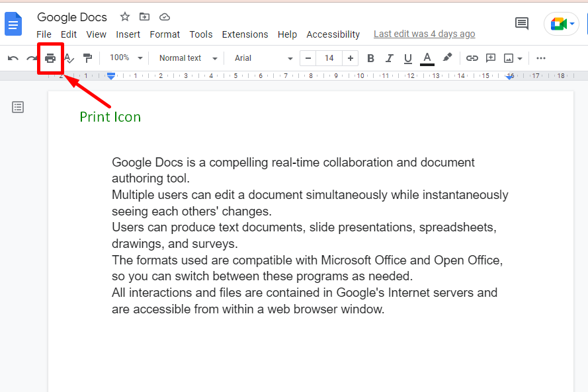588x392 pixels.
Task: Open the Insert menu
Action: (128, 34)
